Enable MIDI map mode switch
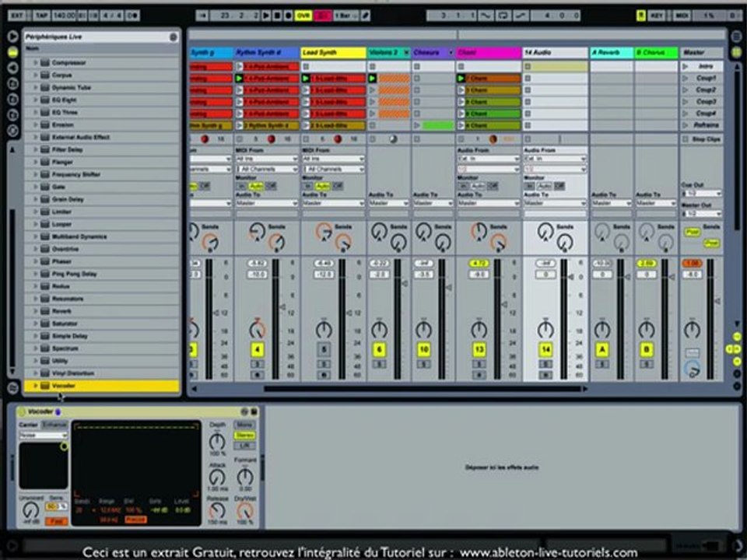Image resolution: width=747 pixels, height=560 pixels. (x=682, y=16)
